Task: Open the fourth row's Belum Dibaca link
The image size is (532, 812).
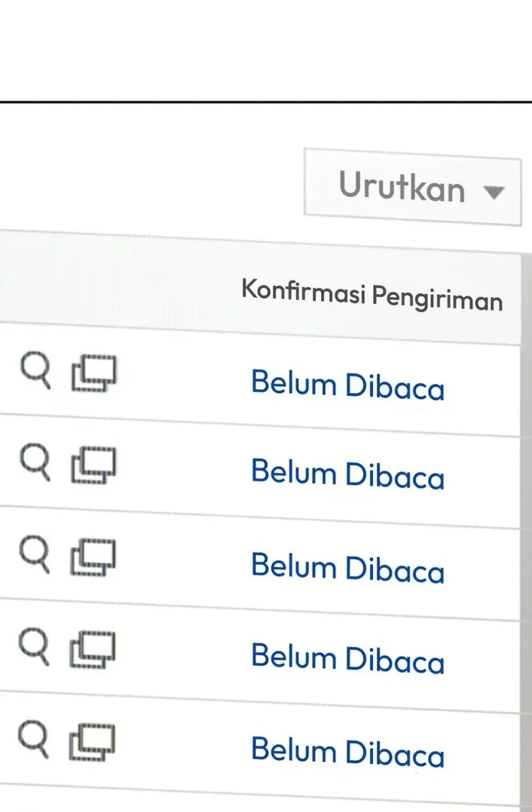Action: [x=348, y=658]
